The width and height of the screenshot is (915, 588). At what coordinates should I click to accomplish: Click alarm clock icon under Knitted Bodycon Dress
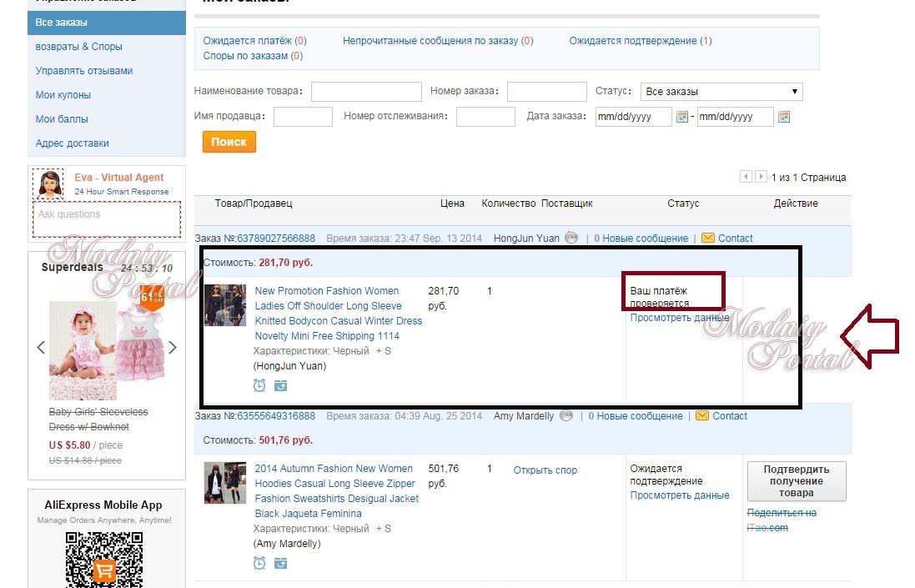259,385
